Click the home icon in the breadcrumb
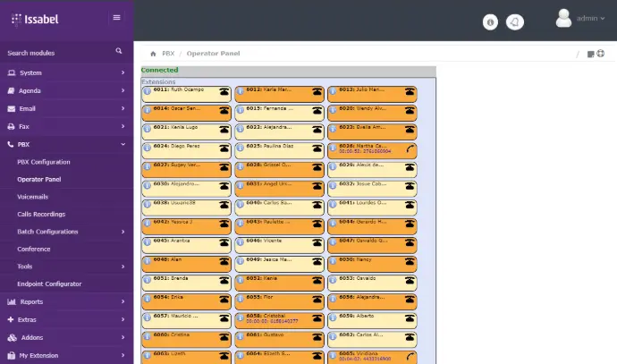617x364 pixels. [x=154, y=54]
